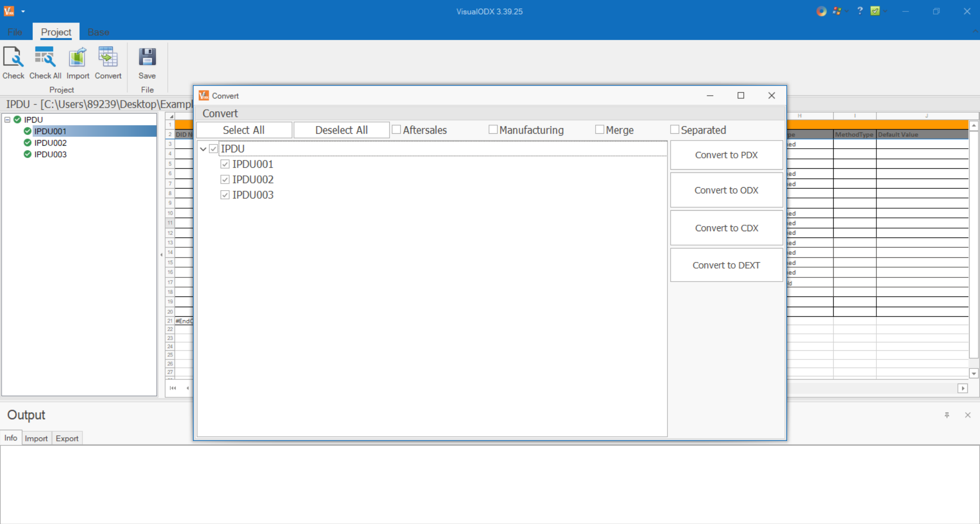This screenshot has width=980, height=524.
Task: Click the Convert dialog title icon
Action: [204, 95]
